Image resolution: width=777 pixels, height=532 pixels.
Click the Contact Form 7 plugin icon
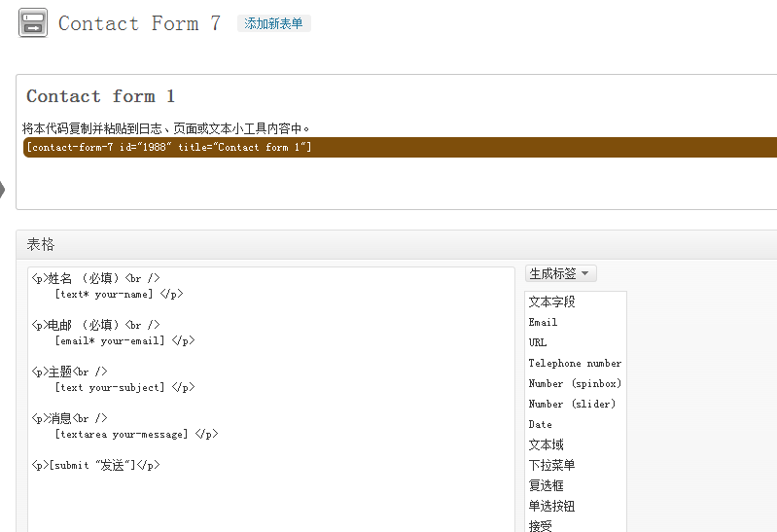point(33,22)
